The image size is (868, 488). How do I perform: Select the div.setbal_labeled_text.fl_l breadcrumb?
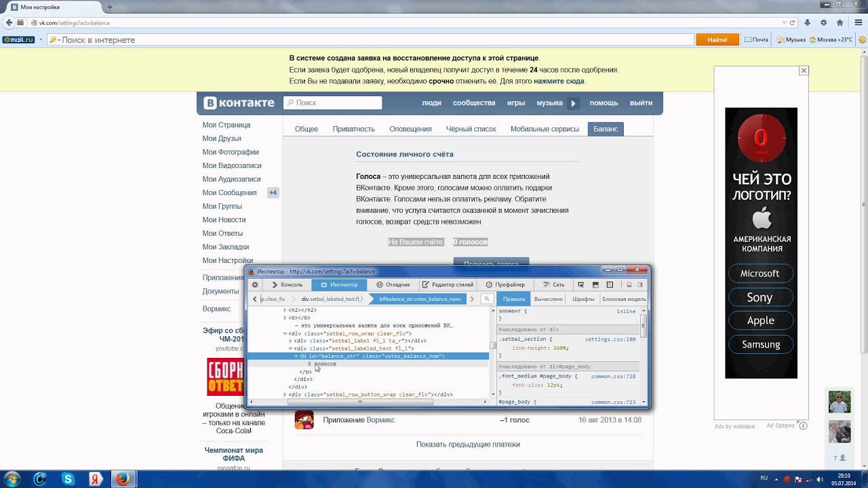332,299
